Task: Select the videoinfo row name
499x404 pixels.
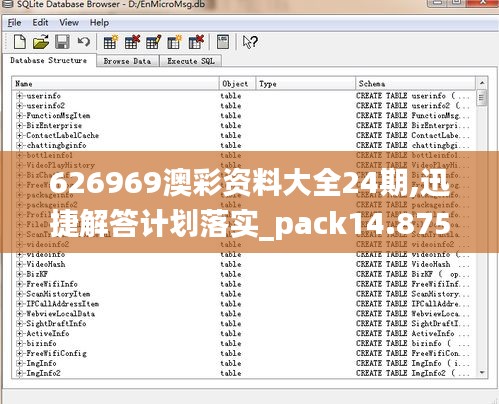Action: [46, 255]
